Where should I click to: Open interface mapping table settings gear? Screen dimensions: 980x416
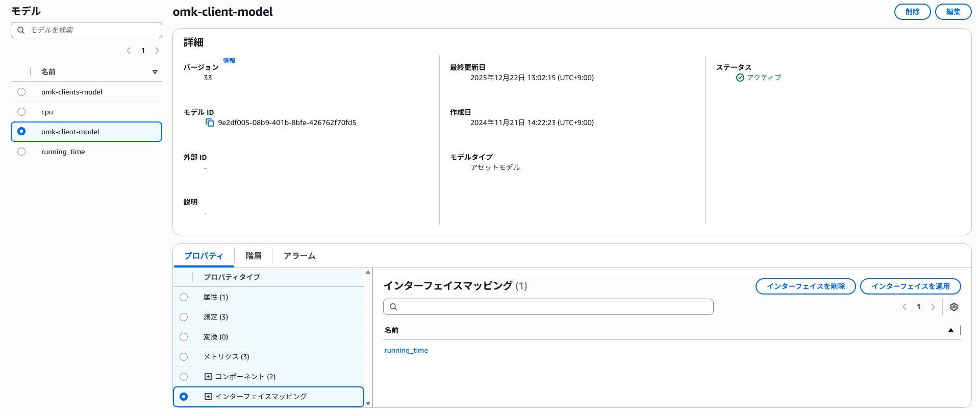[953, 307]
